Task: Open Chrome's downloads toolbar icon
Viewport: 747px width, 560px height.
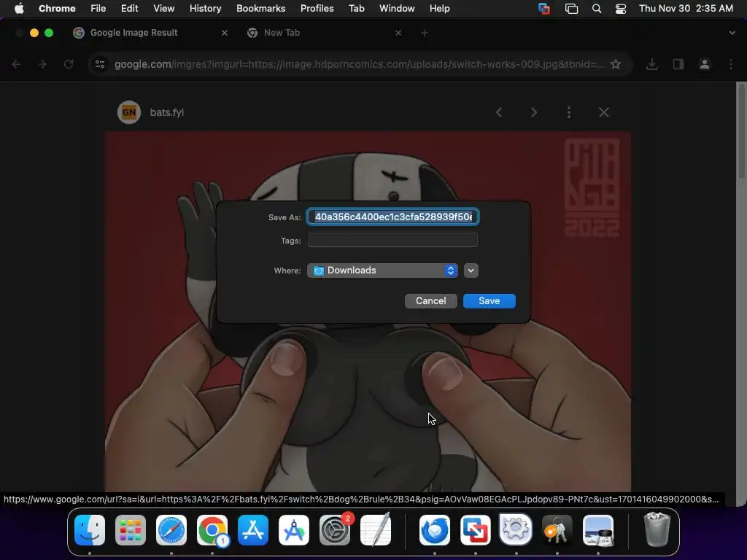Action: [651, 64]
